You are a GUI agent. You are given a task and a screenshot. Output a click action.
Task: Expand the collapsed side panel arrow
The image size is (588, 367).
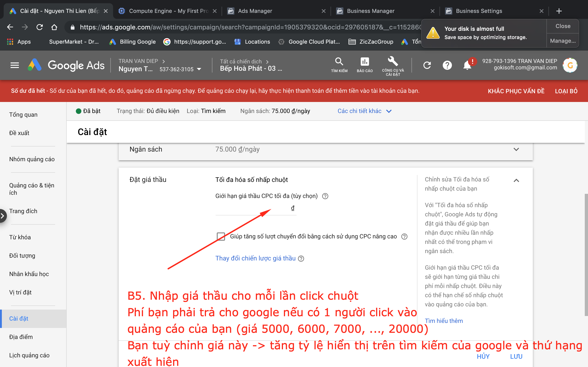3,216
